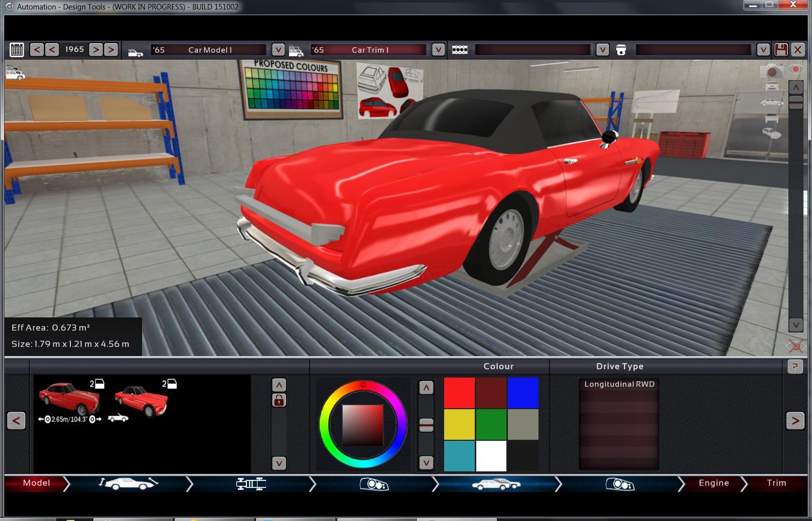Click the help question mark button
The width and height of the screenshot is (812, 521).
point(794,367)
